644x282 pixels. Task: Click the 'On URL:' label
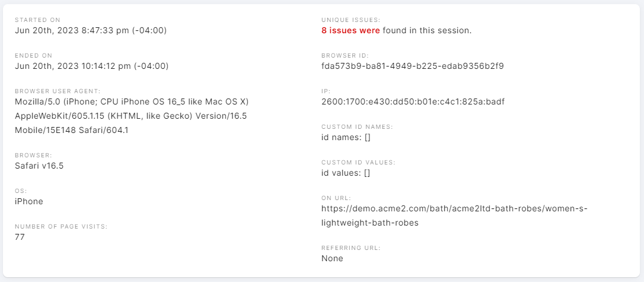[336, 198]
